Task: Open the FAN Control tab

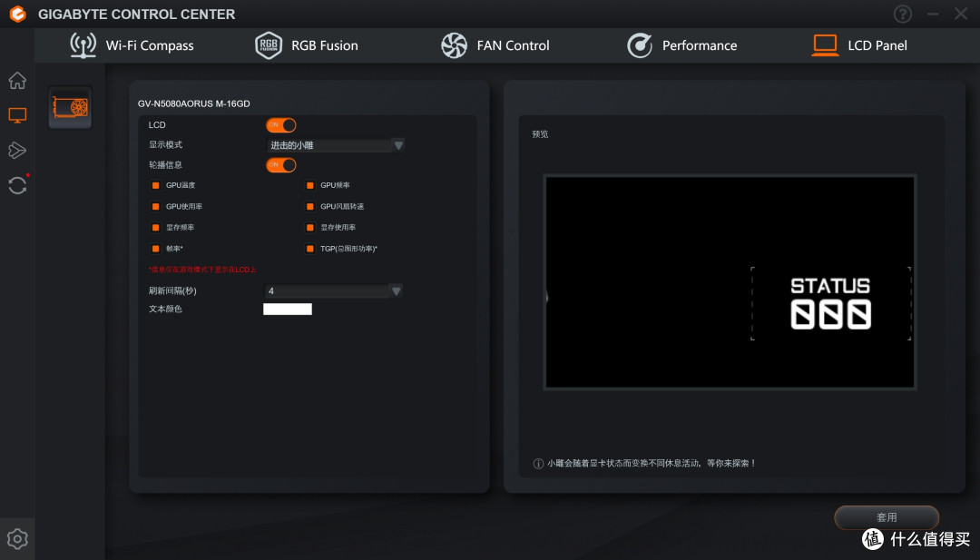Action: click(x=495, y=45)
